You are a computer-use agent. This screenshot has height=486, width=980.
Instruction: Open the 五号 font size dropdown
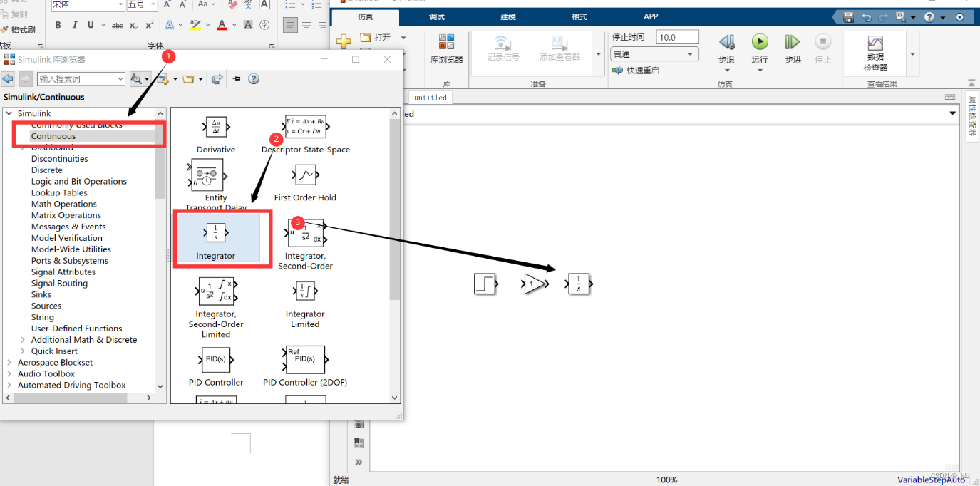click(x=153, y=4)
